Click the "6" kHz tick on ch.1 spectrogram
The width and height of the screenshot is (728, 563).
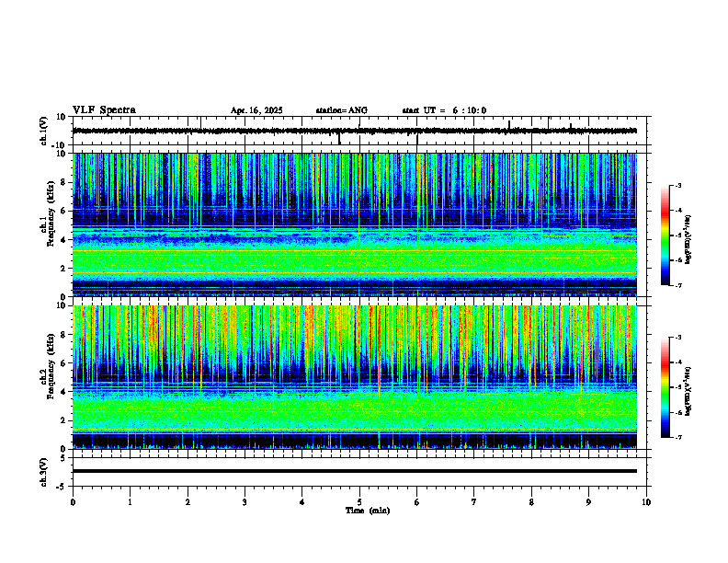pyautogui.click(x=63, y=211)
